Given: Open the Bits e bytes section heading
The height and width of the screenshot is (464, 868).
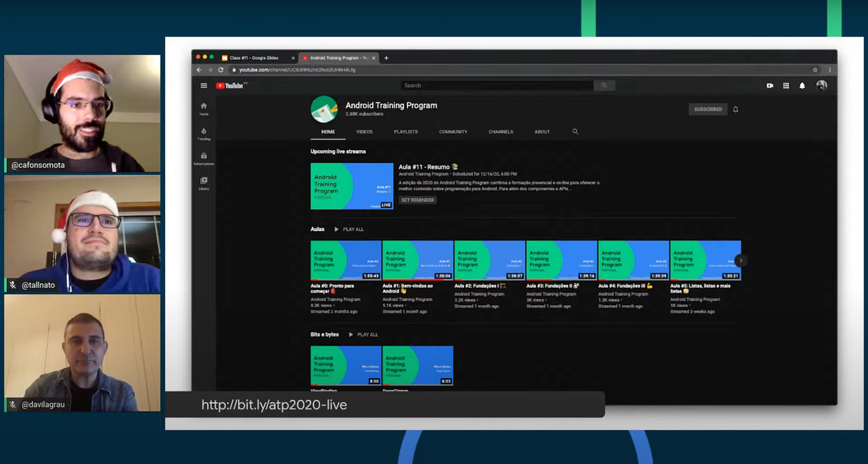Looking at the screenshot, I should pyautogui.click(x=325, y=334).
